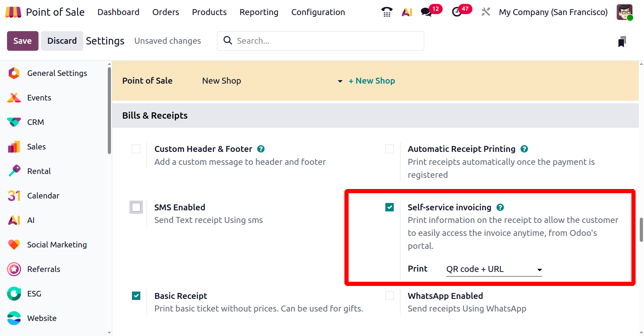This screenshot has width=644, height=336.
Task: Open the VoIP phone dialer icon
Action: tap(387, 12)
